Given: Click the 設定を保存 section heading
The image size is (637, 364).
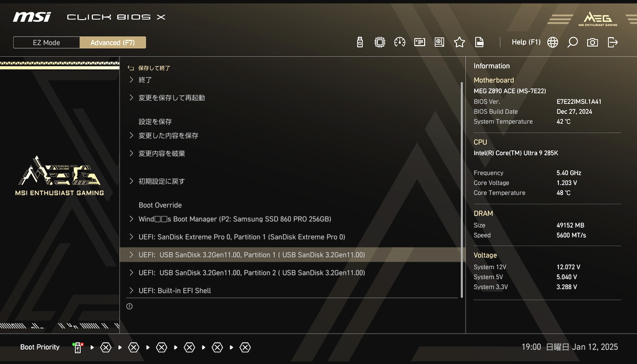Looking at the screenshot, I should tap(155, 122).
